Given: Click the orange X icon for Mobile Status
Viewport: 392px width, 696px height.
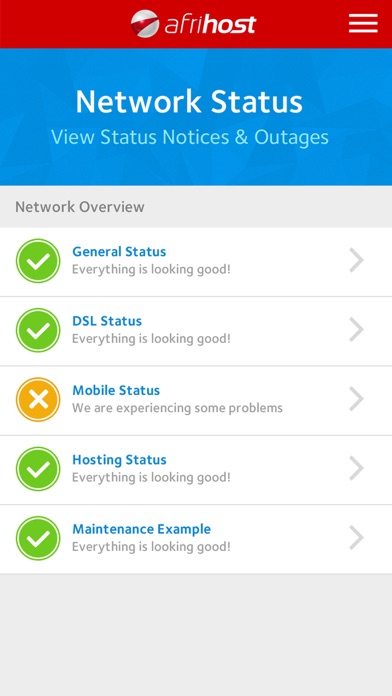Looking at the screenshot, I should pos(38,399).
